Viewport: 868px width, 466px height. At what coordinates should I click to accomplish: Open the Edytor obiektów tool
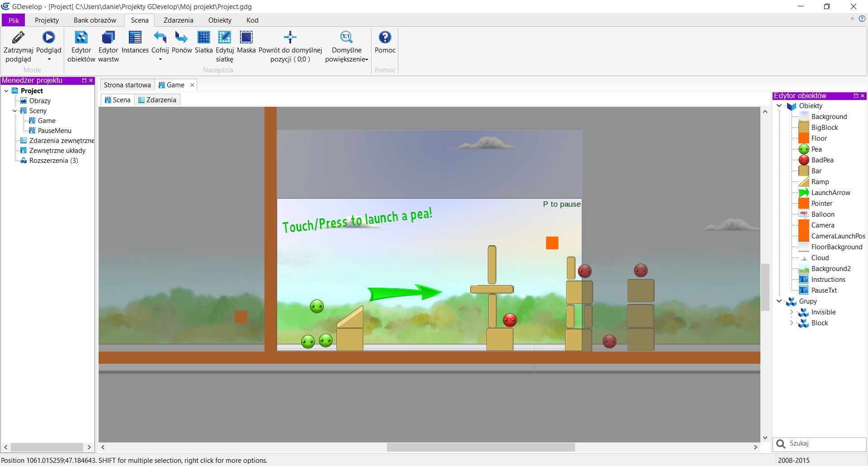coord(80,38)
